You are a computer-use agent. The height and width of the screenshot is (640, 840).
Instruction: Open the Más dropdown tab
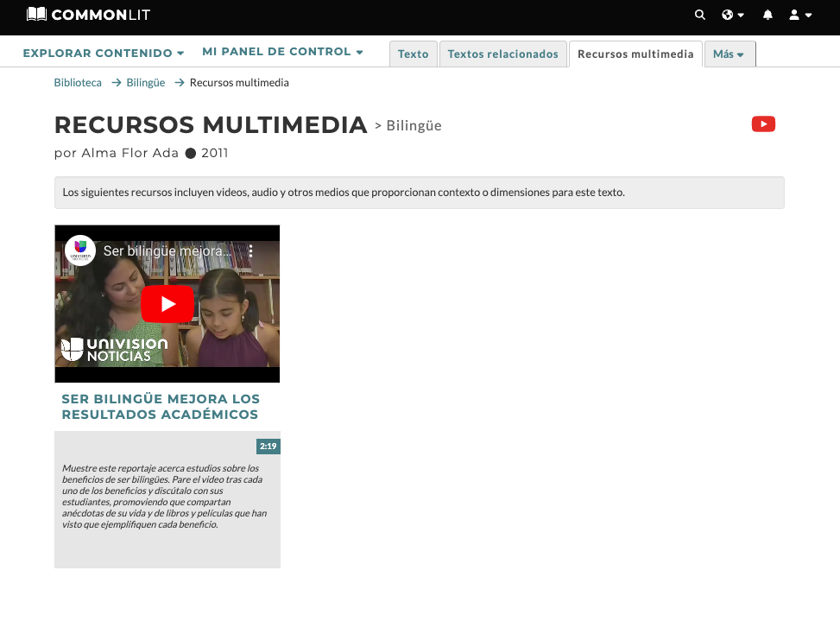point(729,54)
